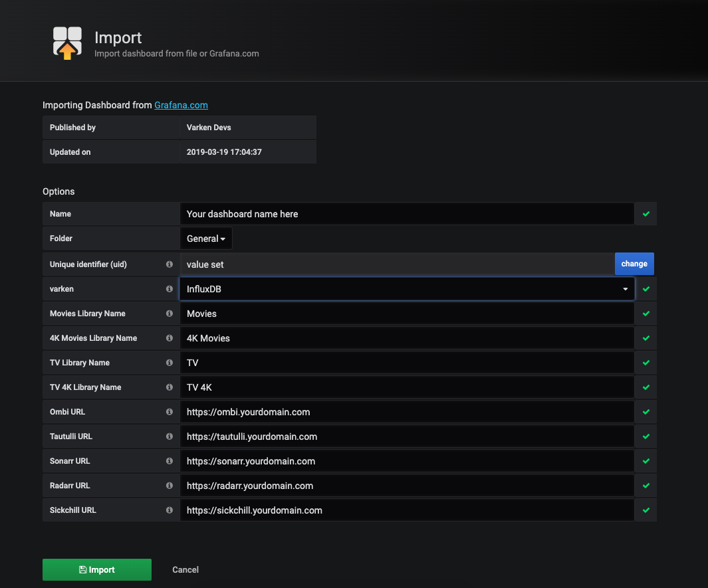The image size is (708, 588).
Task: Edit the Radarr URL input field
Action: point(407,486)
